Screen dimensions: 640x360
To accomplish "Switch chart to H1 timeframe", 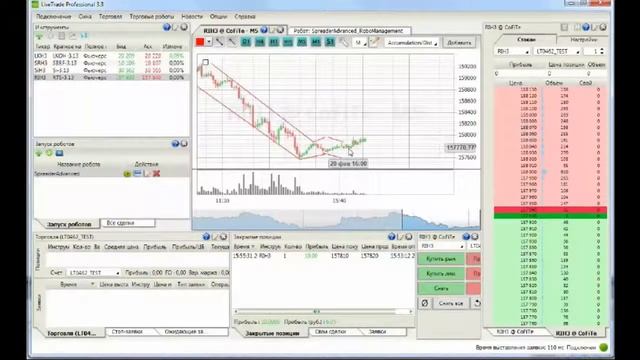I will (x=274, y=42).
